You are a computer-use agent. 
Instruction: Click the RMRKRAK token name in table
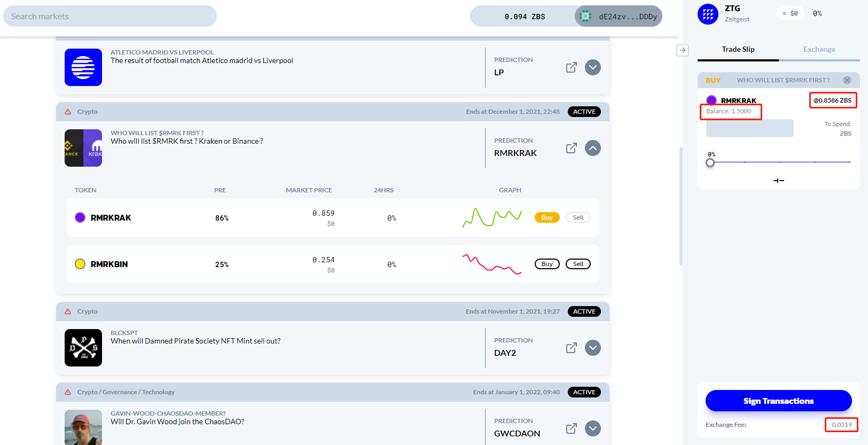click(x=111, y=218)
